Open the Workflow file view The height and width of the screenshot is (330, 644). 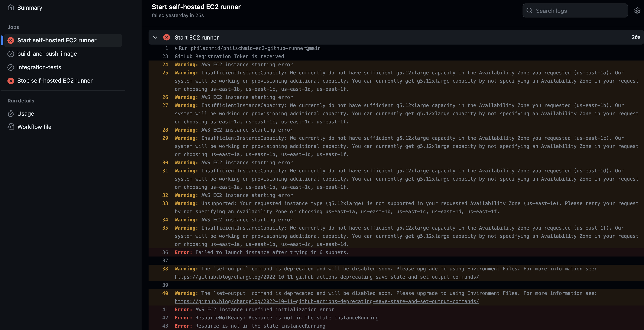34,127
